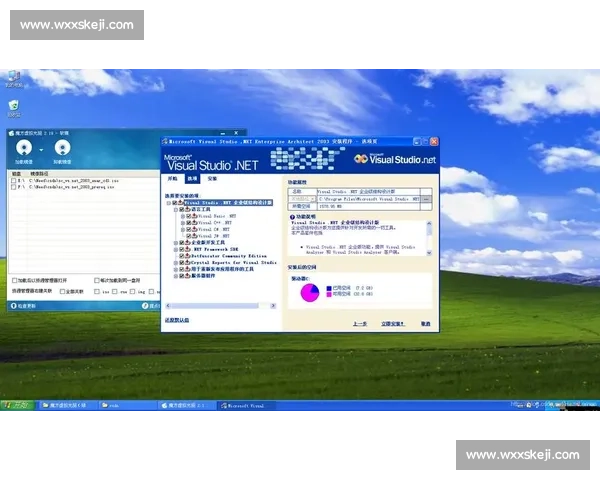Click the Visual Studio.net infinity logo in the banner
This screenshot has width=600, height=480.
[x=361, y=158]
